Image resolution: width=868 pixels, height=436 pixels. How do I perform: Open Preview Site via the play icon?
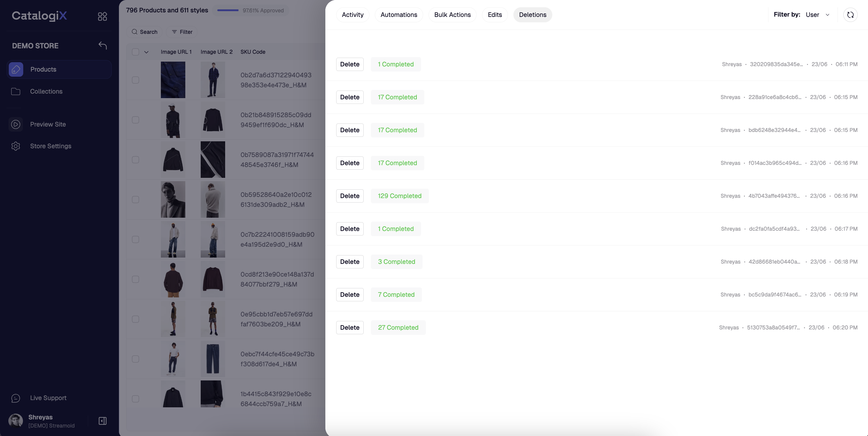point(15,124)
